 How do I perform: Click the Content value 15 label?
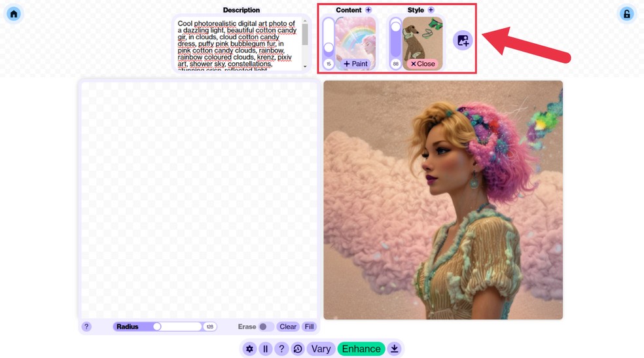tap(329, 63)
